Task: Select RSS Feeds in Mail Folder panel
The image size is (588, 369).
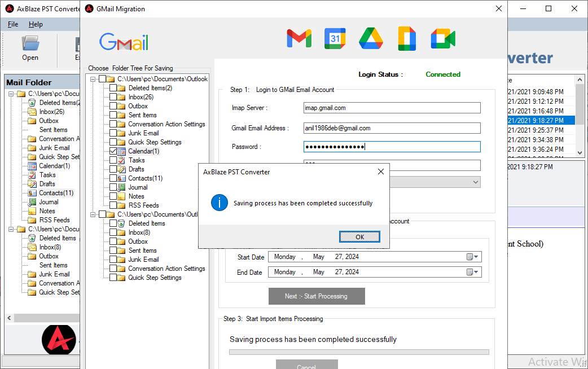Action: pos(54,219)
